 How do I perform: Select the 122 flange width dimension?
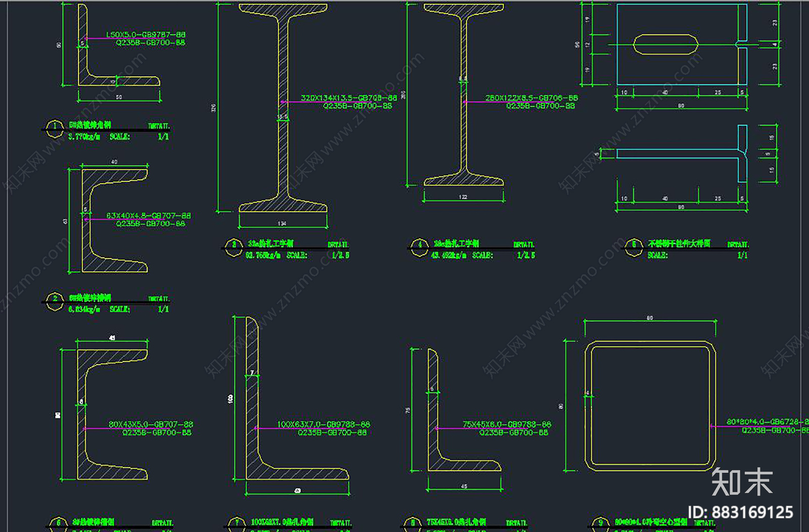[x=463, y=197]
